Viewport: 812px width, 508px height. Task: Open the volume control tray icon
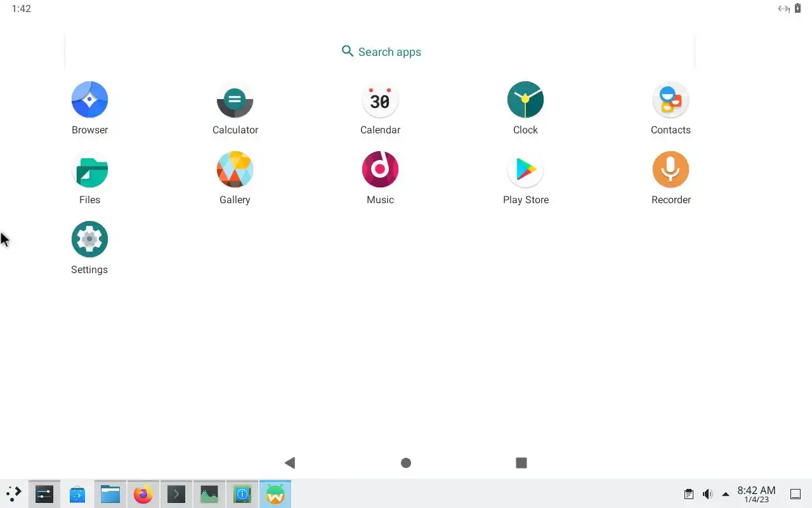pyautogui.click(x=707, y=494)
